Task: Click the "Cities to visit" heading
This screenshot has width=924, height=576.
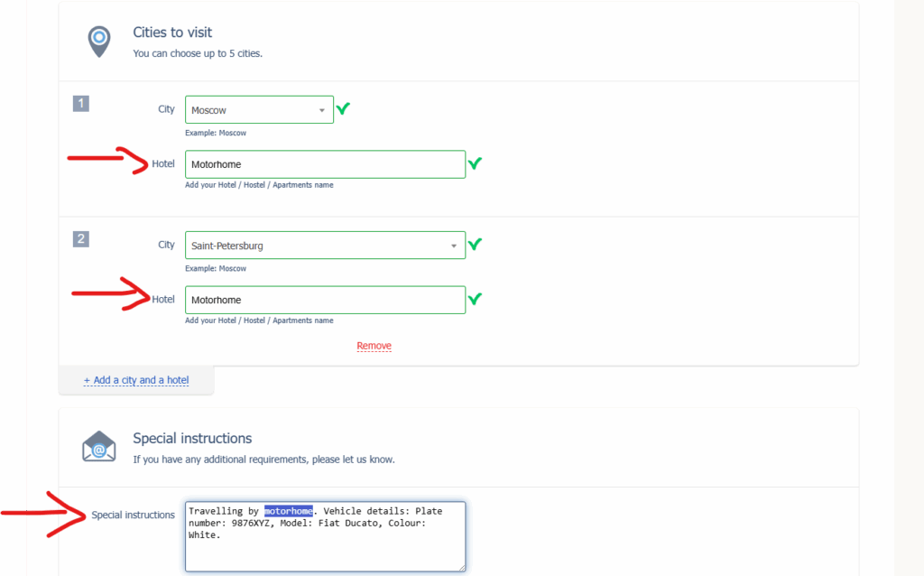Action: (x=172, y=33)
